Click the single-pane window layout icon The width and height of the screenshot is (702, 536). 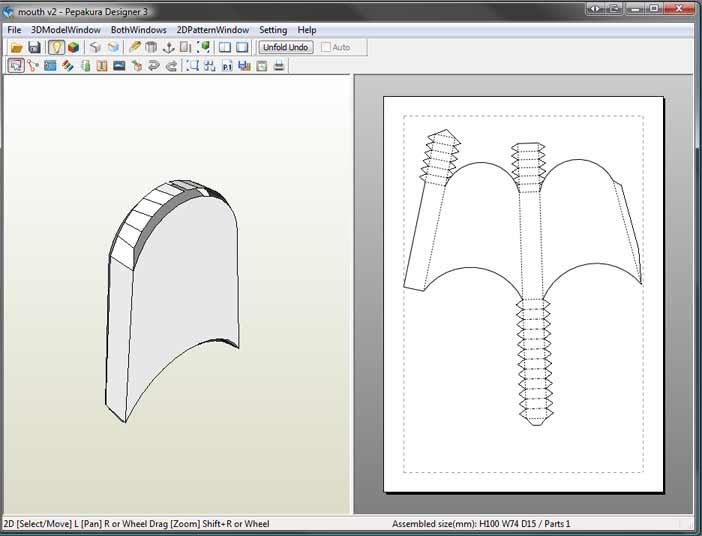pos(242,47)
